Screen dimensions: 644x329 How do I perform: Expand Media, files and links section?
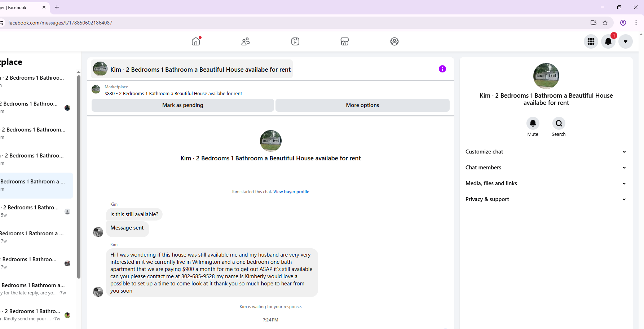pos(546,183)
